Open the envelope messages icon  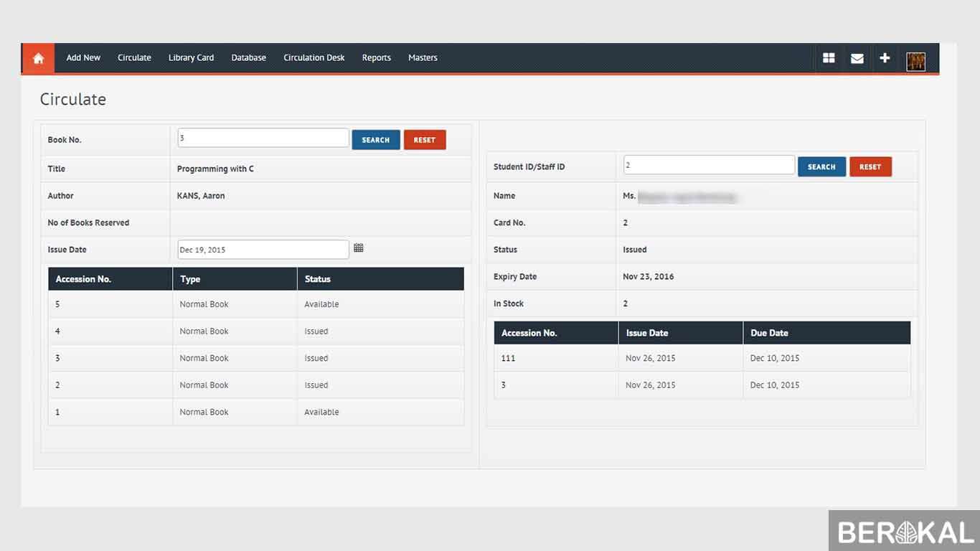[857, 58]
